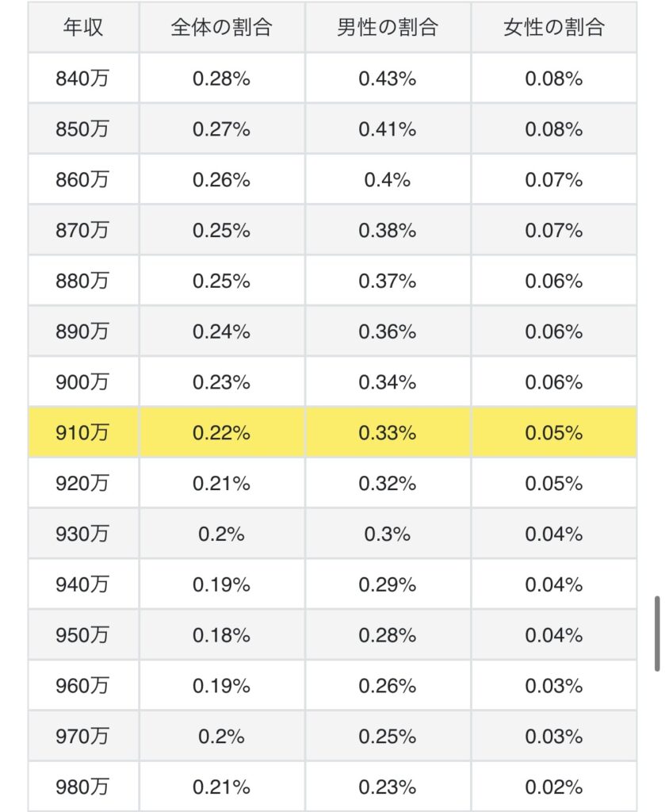
Task: Click the 0.18% overall ratio cell
Action: click(x=222, y=635)
